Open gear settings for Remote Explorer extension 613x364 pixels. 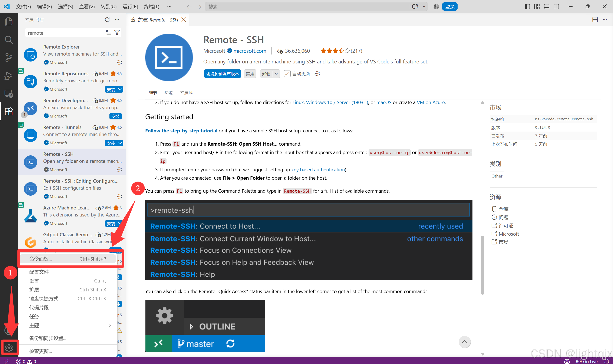[119, 62]
